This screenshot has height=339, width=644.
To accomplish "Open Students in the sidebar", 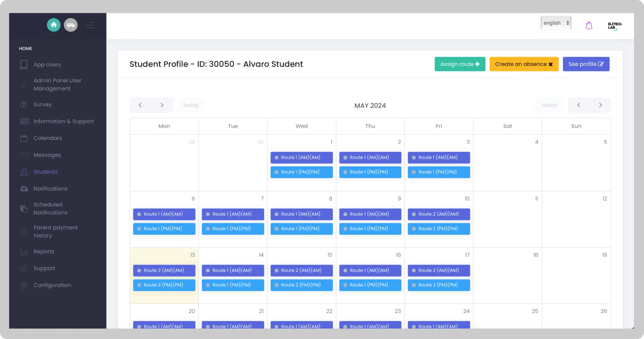I will (46, 172).
